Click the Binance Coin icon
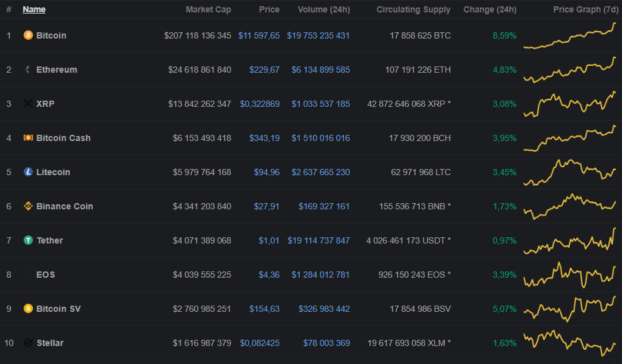 28,206
